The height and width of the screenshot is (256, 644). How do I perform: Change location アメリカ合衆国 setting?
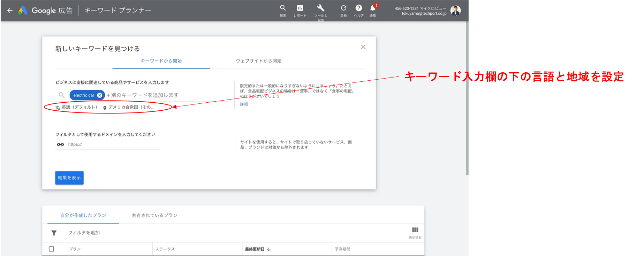point(128,107)
